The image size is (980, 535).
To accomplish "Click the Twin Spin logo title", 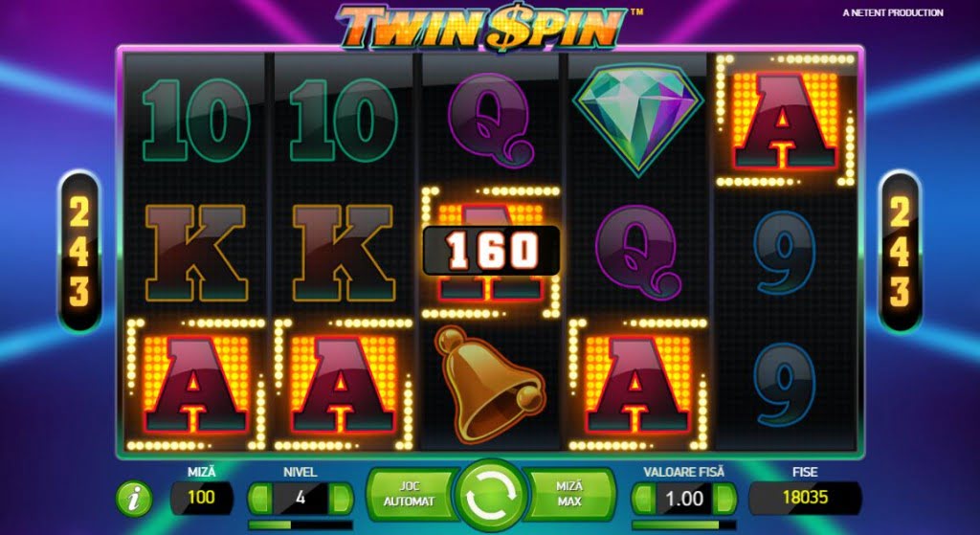I will [x=482, y=26].
